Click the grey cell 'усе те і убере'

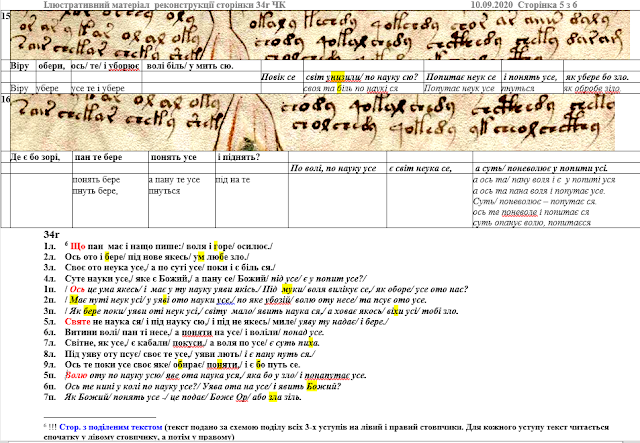(x=98, y=88)
